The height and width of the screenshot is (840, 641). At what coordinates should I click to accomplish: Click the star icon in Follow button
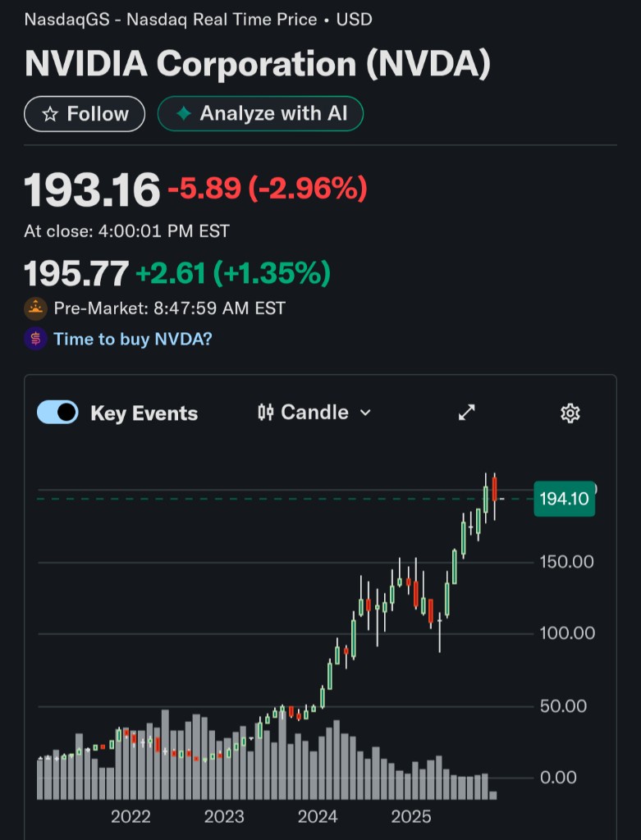pos(50,114)
